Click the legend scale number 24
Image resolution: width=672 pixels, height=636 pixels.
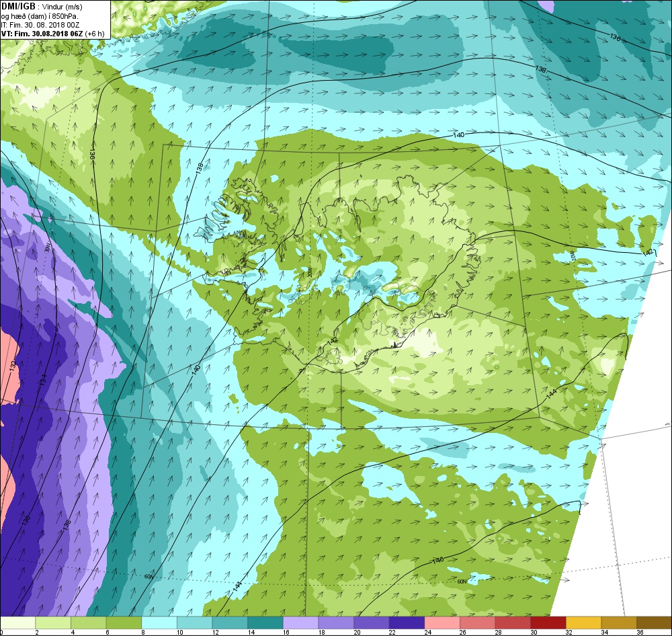(427, 632)
